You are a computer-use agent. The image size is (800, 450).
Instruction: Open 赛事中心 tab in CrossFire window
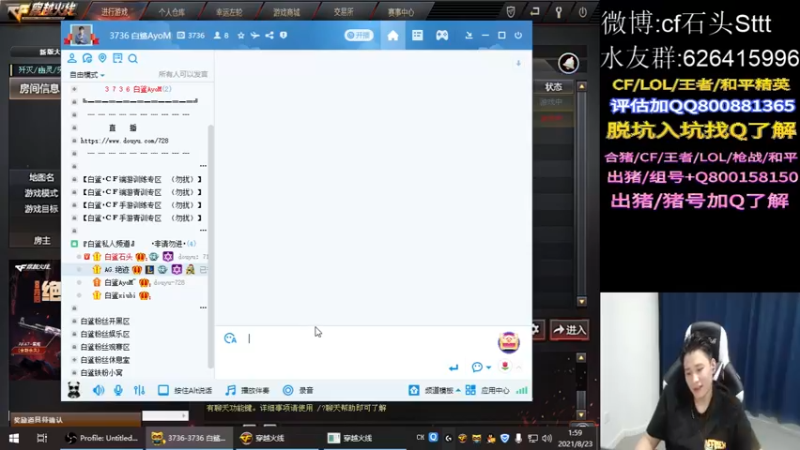click(x=401, y=12)
